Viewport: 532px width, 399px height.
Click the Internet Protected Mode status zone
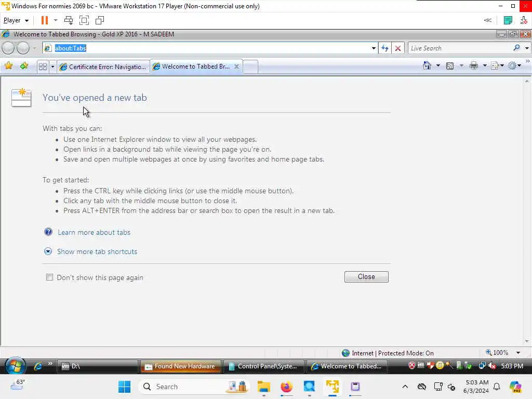click(388, 353)
